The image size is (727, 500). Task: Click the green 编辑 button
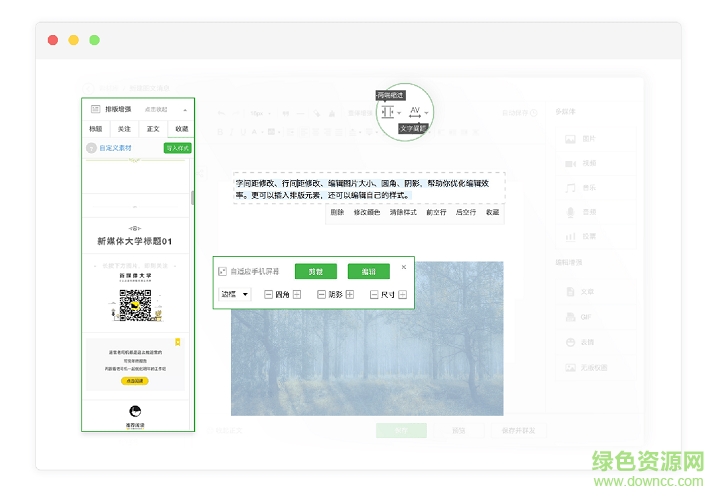[x=369, y=271]
